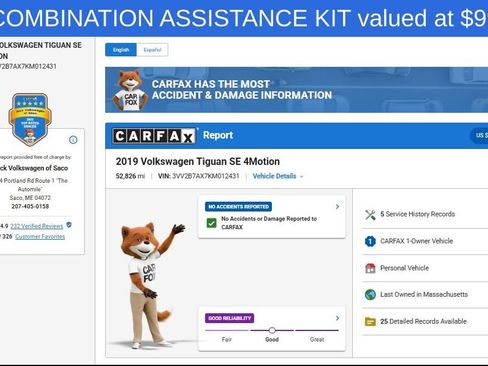Click the accident and damage information banner
This screenshot has height=366, width=488.
click(x=296, y=90)
